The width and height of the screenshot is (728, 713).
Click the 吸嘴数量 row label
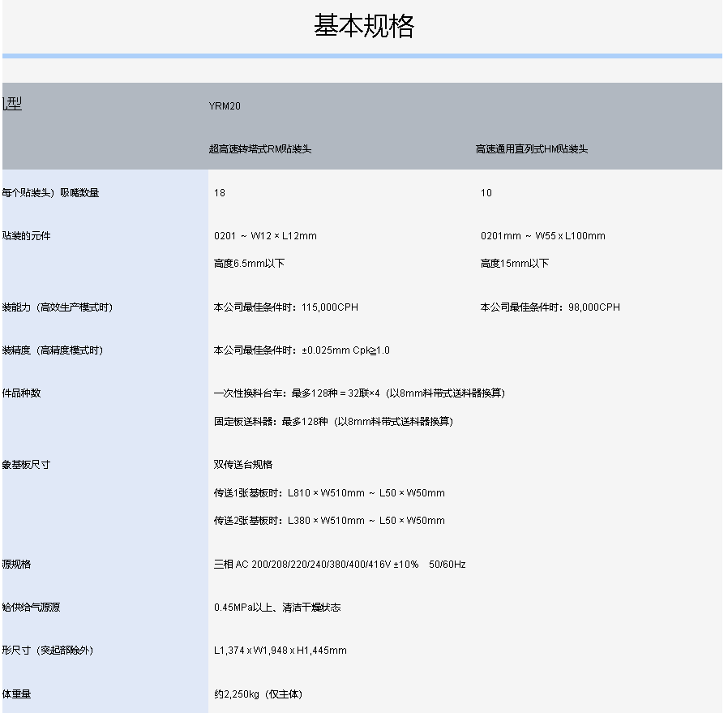click(50, 193)
